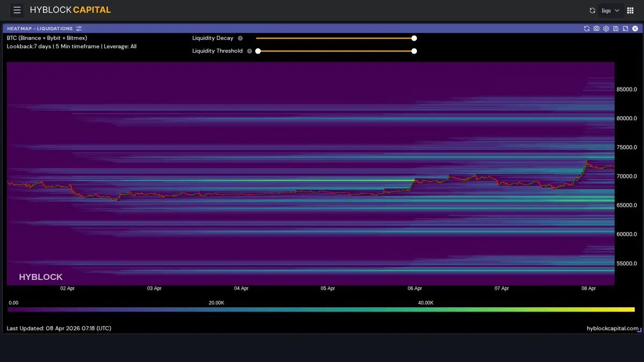This screenshot has width=644, height=362.
Task: Open the panel settings gear icon
Action: pyautogui.click(x=606, y=28)
